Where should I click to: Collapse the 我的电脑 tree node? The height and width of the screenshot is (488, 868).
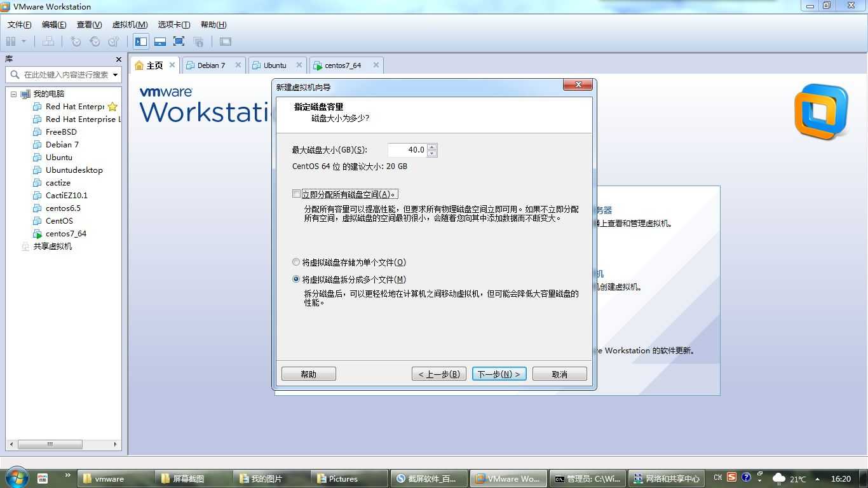13,94
